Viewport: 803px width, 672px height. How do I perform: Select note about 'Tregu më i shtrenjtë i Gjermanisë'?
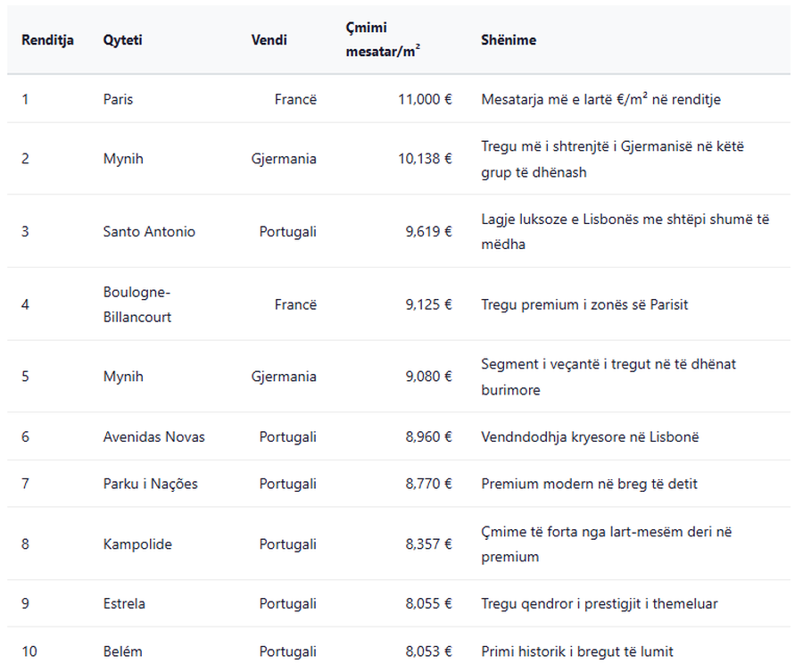612,159
